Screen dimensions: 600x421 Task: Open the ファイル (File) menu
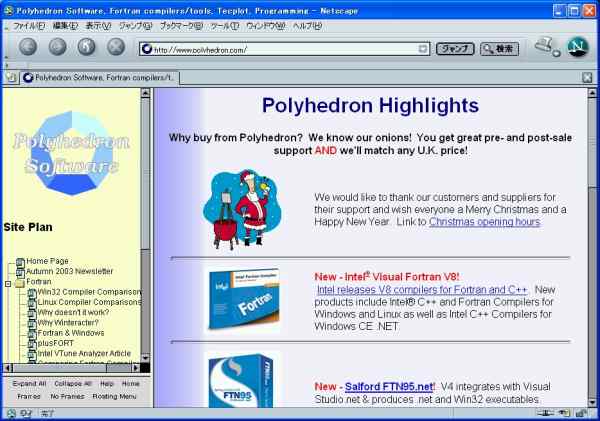pyautogui.click(x=29, y=25)
